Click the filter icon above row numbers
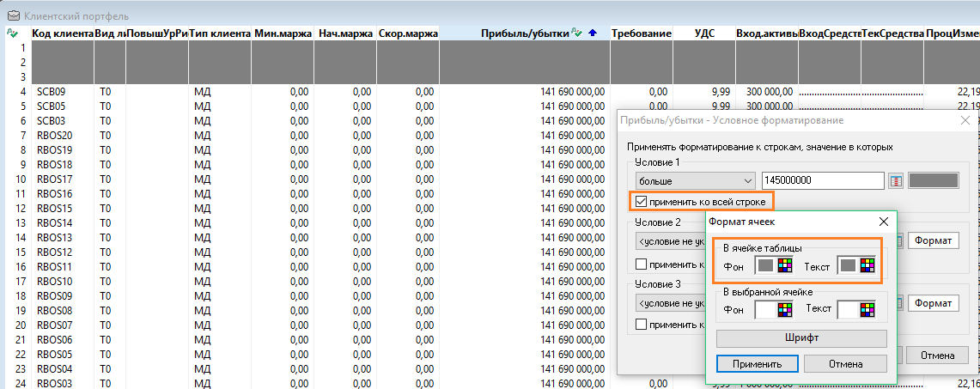The height and width of the screenshot is (389, 980). click(13, 33)
